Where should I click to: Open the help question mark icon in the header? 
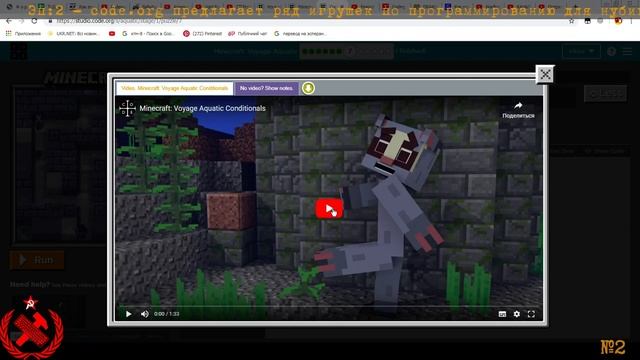click(611, 51)
